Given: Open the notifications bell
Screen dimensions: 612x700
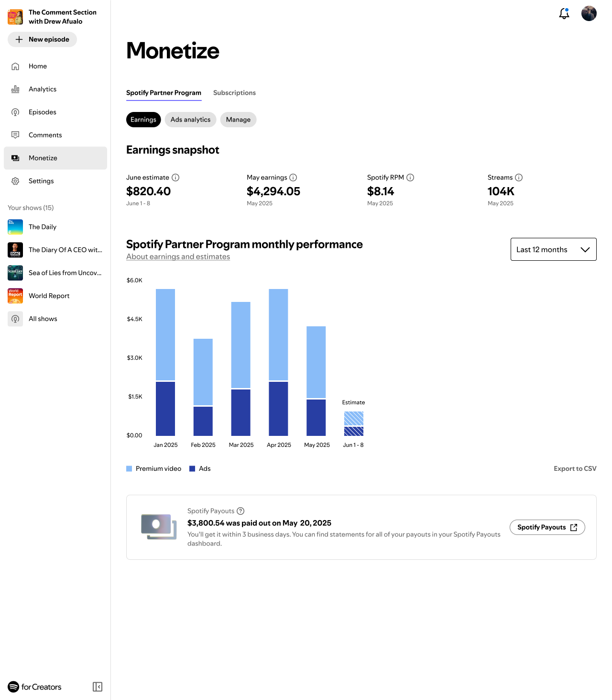Looking at the screenshot, I should pos(564,13).
